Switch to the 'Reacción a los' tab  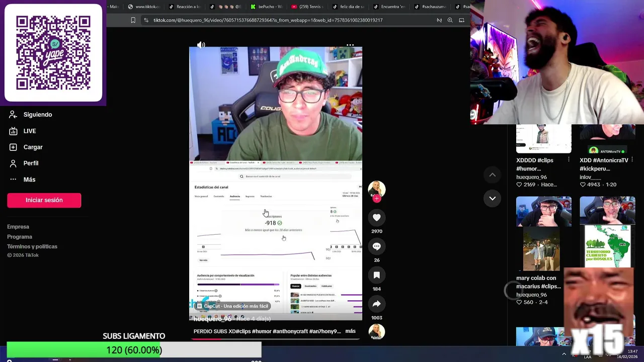185,7
